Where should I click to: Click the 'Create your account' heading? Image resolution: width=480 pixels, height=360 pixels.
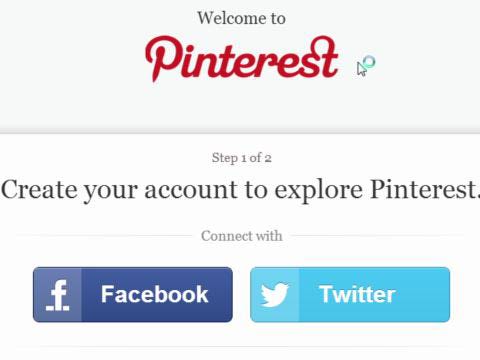(240, 190)
